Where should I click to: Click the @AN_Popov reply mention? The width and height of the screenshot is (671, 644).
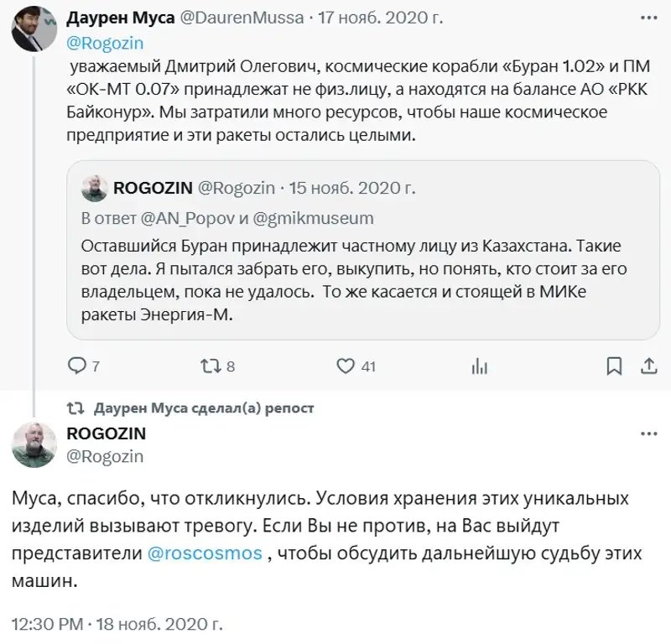pos(182,219)
